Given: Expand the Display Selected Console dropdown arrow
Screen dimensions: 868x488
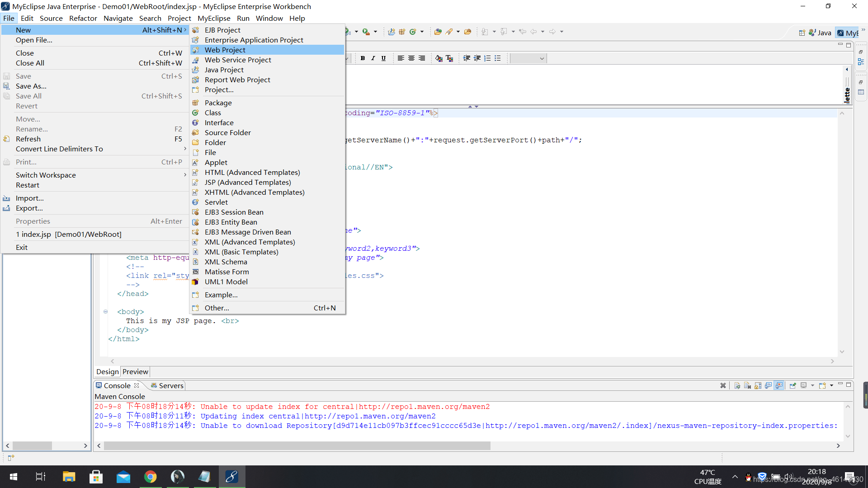Looking at the screenshot, I should click(812, 385).
